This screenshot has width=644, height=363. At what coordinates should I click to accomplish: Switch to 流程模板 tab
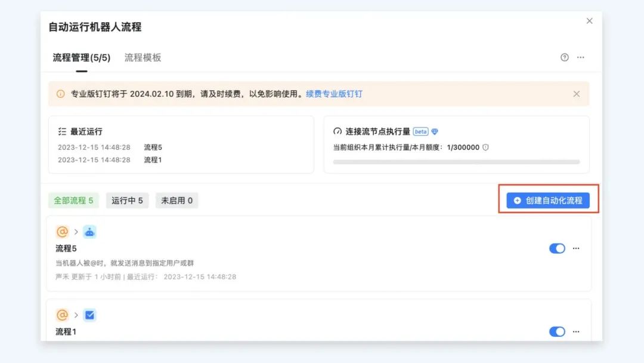click(143, 57)
